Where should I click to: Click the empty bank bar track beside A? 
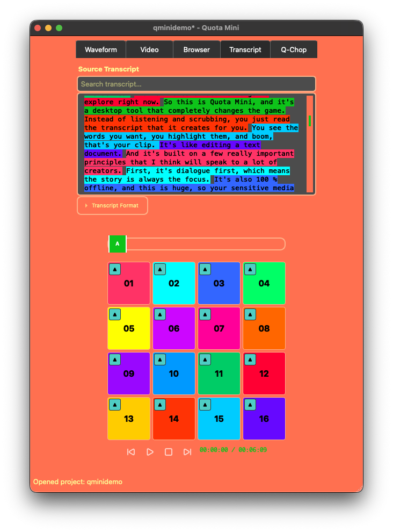(206, 244)
